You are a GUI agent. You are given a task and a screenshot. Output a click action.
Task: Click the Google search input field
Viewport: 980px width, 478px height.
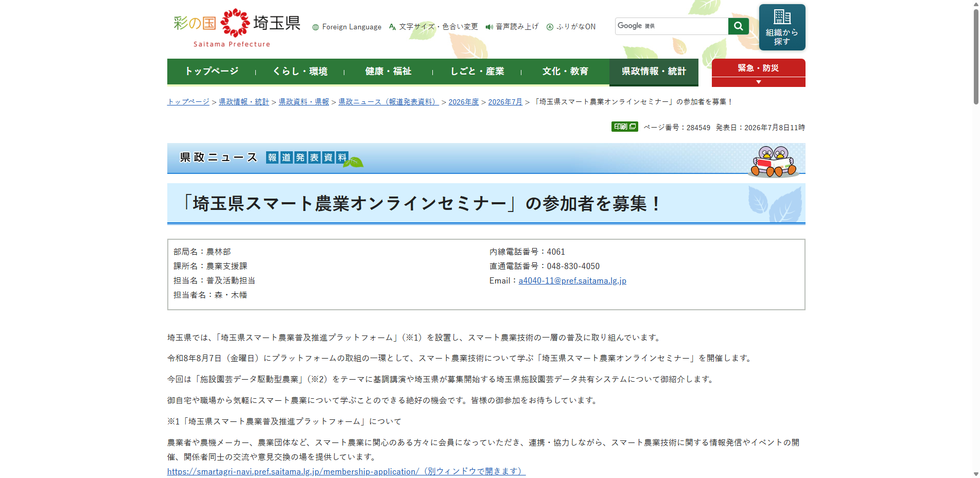672,26
